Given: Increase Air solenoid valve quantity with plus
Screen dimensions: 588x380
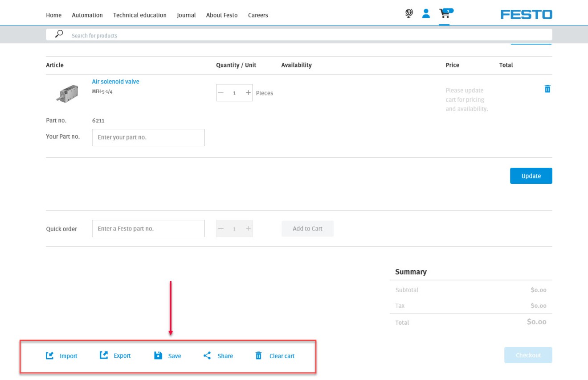Looking at the screenshot, I should (x=248, y=93).
